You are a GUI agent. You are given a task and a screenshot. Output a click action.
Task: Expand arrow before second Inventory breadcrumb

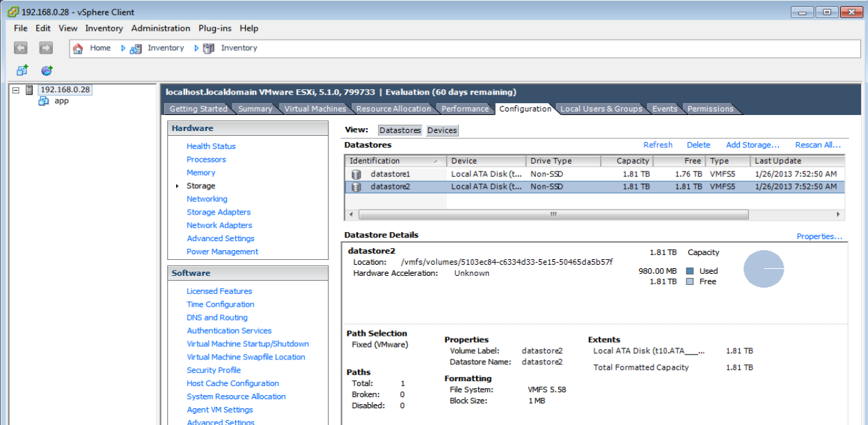196,48
